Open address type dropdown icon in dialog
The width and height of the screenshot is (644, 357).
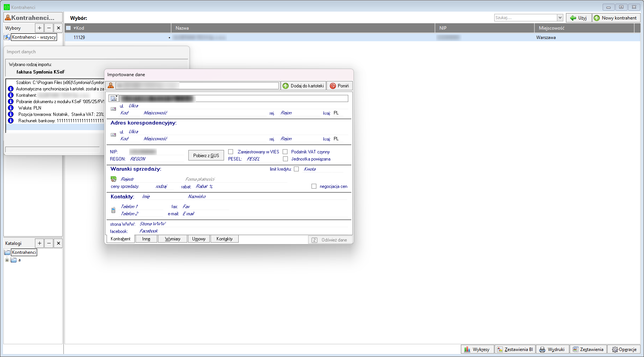click(114, 98)
